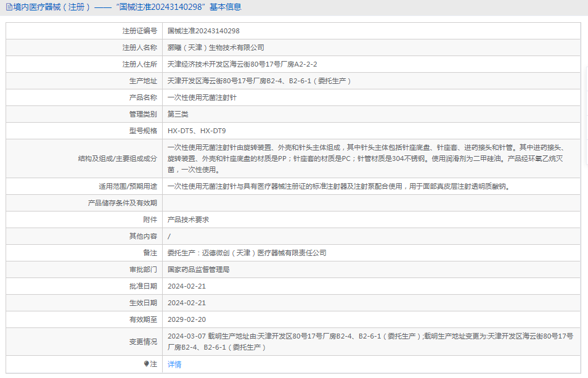
Task: Click registrant address ending 厂房A2-2-2
Action: tap(242, 64)
